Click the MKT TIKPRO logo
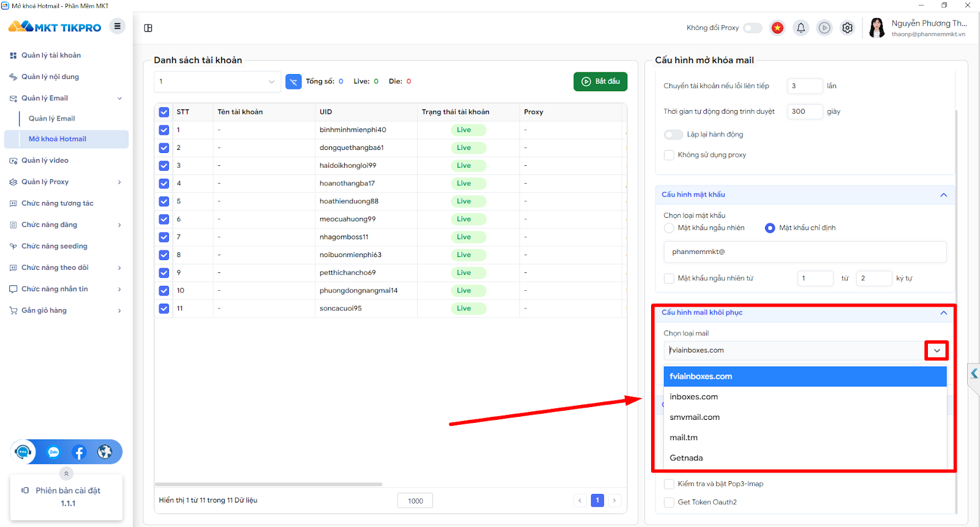The width and height of the screenshot is (980, 527). point(55,27)
